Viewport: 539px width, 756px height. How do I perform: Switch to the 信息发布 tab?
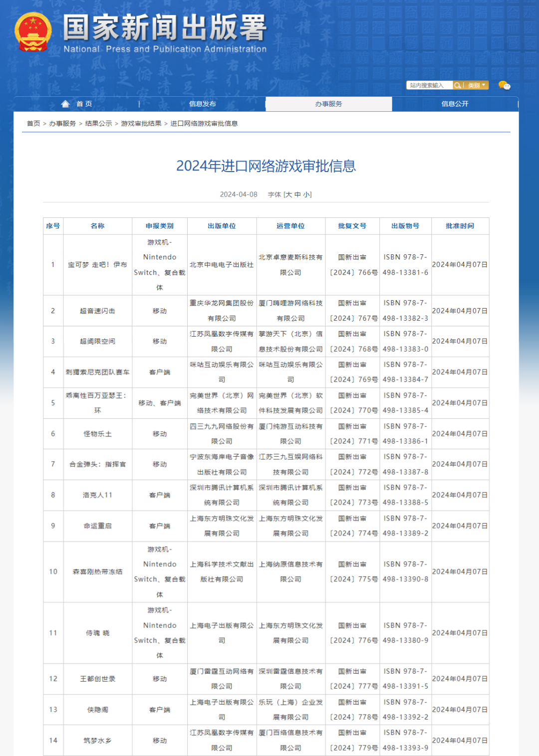[202, 104]
